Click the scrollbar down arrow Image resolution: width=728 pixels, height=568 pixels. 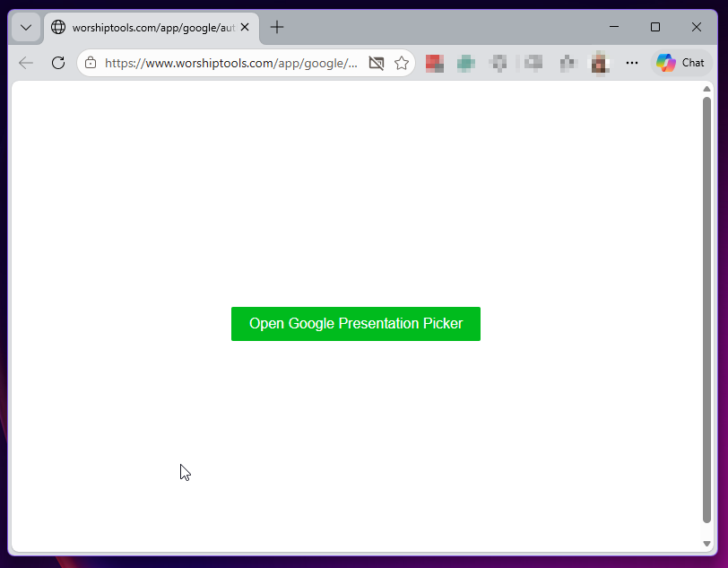(x=706, y=544)
